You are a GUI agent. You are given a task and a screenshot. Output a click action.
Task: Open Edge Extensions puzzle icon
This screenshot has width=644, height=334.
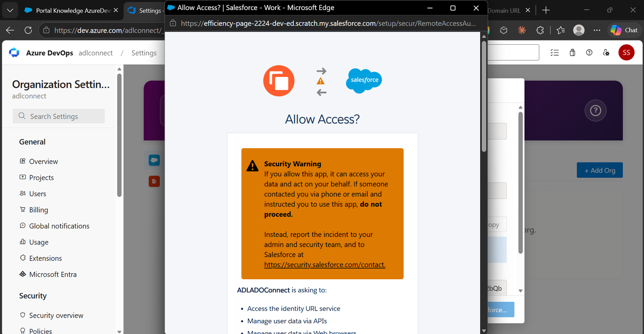click(x=540, y=30)
